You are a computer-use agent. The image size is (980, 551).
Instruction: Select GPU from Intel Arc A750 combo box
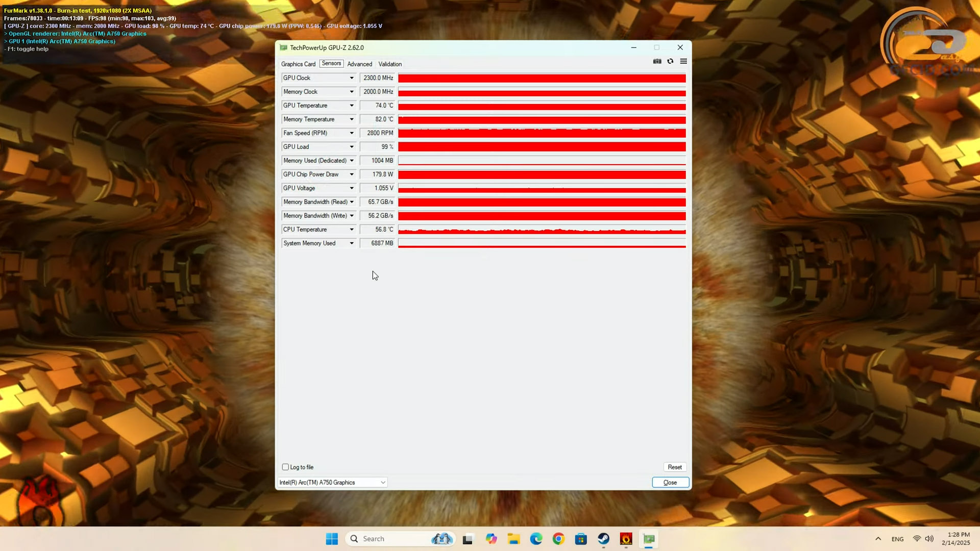[x=332, y=482]
